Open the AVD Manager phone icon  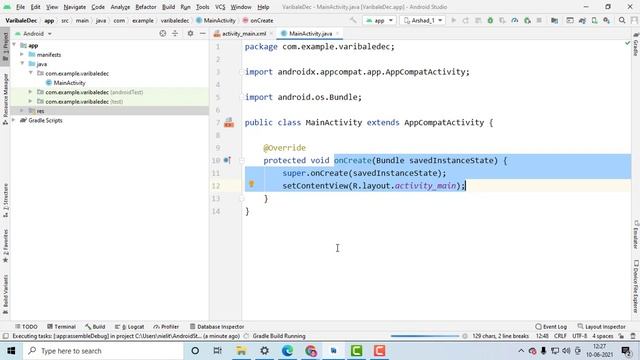[x=594, y=20]
